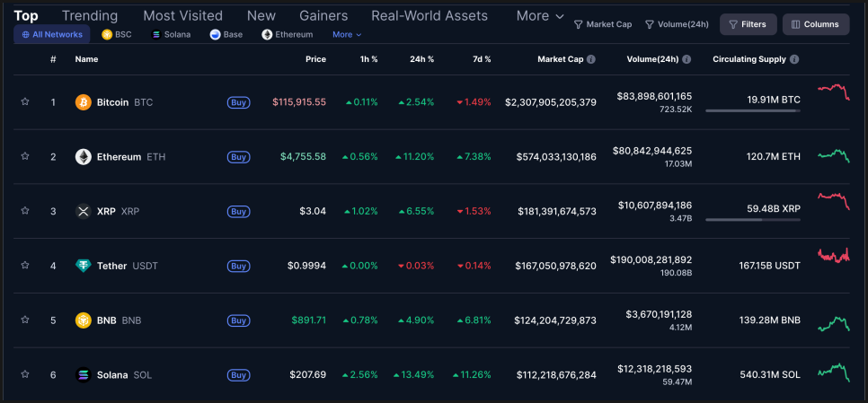Toggle the Tether watchlist star
The width and height of the screenshot is (868, 403).
[25, 266]
